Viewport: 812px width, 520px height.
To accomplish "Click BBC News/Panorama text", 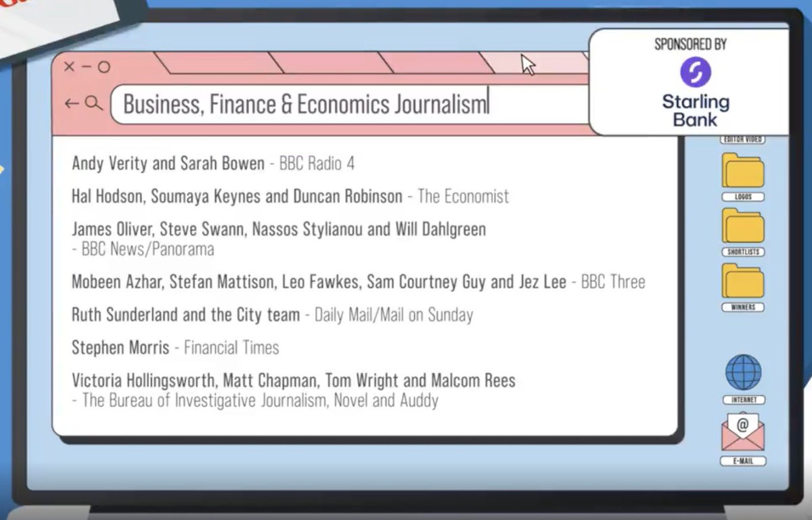I will (148, 250).
